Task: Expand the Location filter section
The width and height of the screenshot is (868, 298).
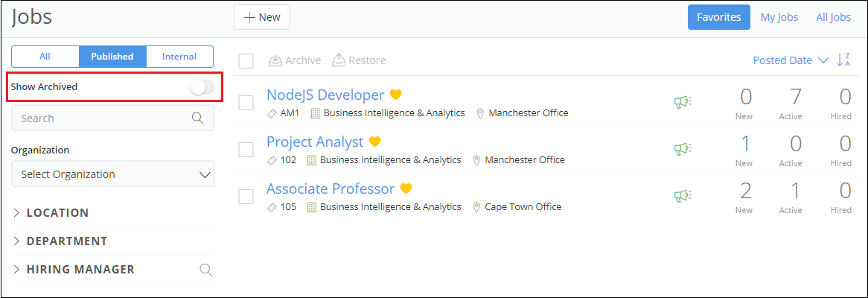Action: coord(51,213)
